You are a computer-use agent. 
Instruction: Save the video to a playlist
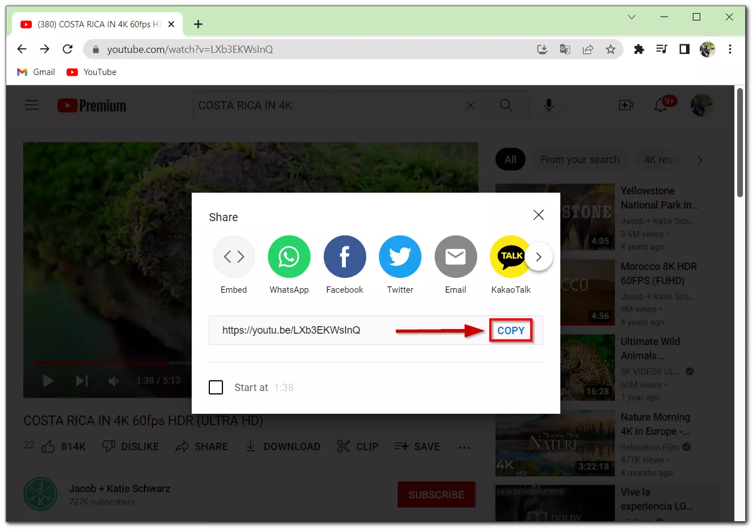click(x=417, y=447)
